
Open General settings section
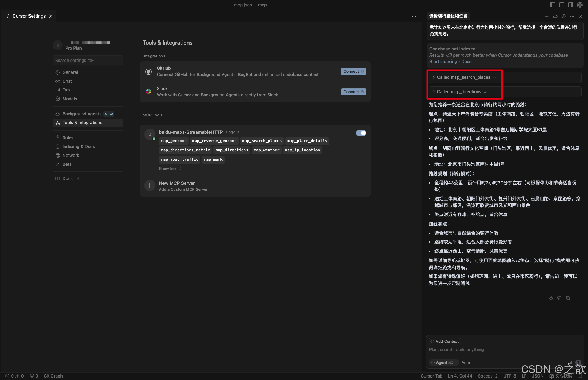coord(88,72)
